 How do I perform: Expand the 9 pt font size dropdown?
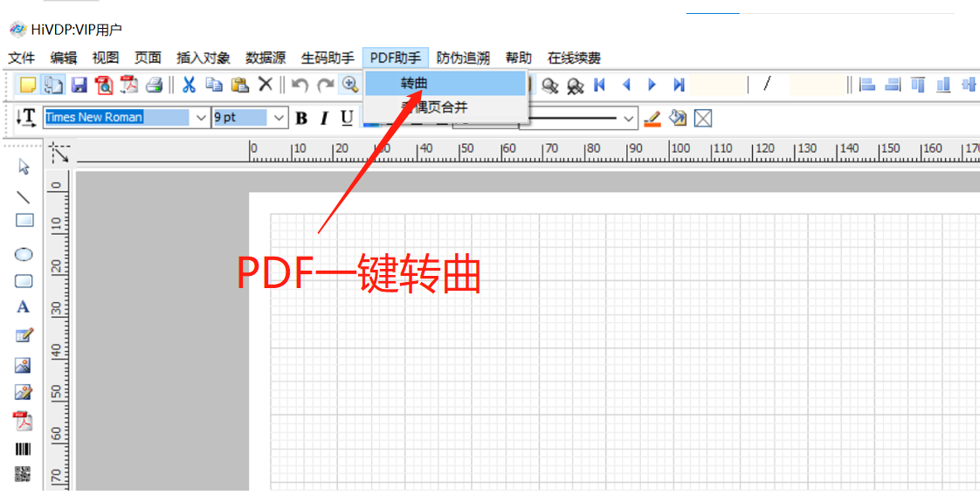point(279,118)
